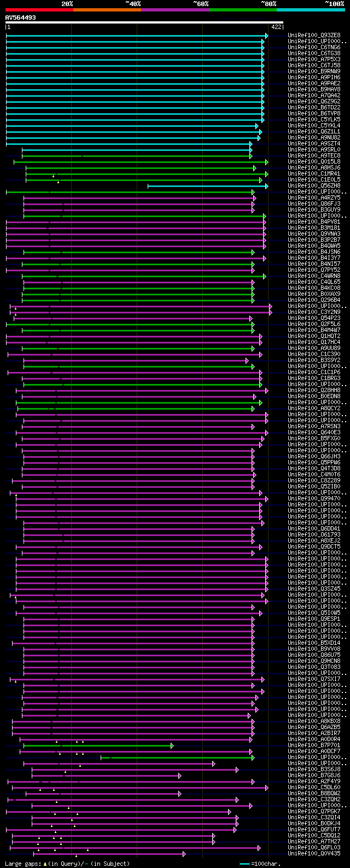
Task: Click the cyan ~100% legend color bar
Action: (x=311, y=10)
